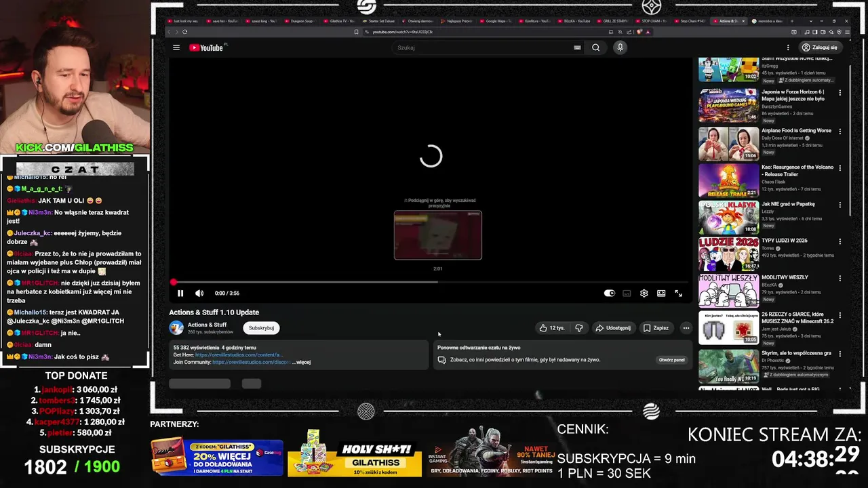The width and height of the screenshot is (868, 488).
Task: Open options menu for 26 RZECZY o SIARCE
Action: click(x=840, y=315)
